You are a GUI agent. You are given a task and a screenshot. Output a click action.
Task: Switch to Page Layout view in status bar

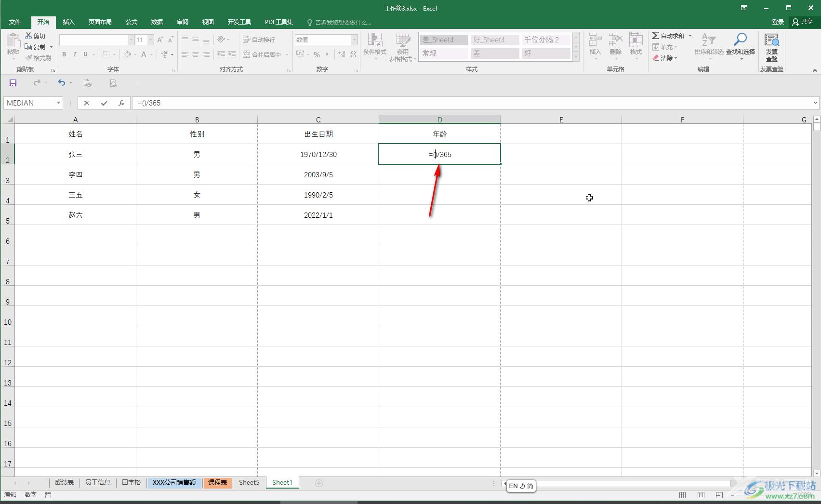(701, 495)
